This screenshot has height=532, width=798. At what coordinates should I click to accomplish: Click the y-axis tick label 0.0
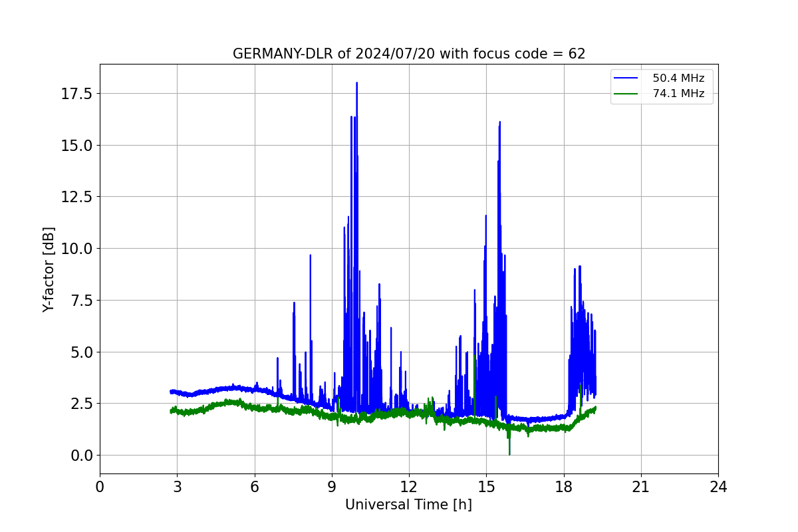pos(81,456)
